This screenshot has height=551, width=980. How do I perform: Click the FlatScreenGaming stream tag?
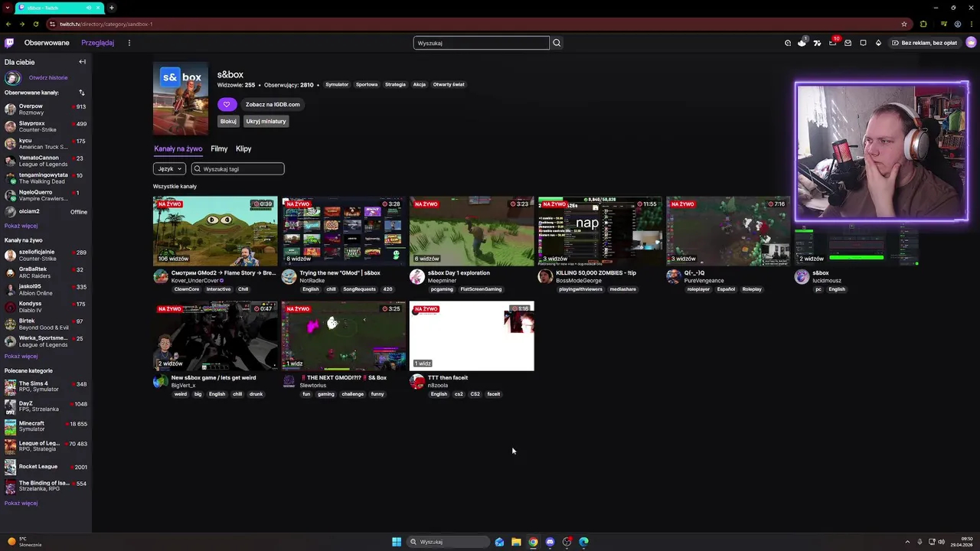tap(481, 289)
